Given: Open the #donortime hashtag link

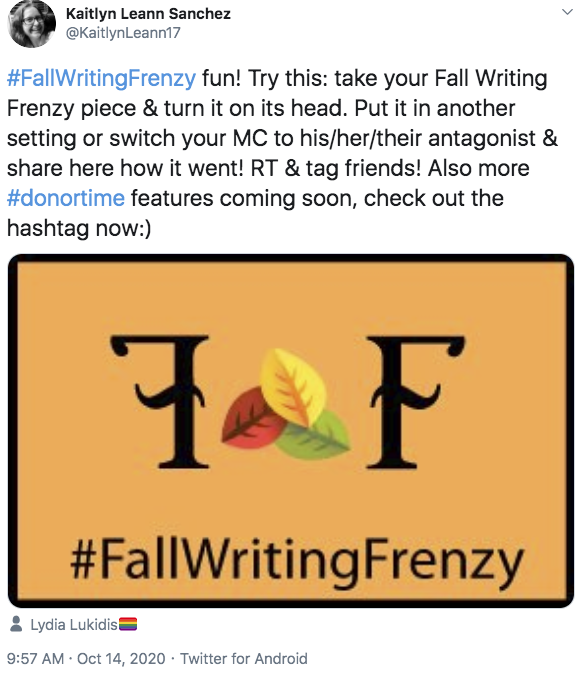Looking at the screenshot, I should pyautogui.click(x=66, y=198).
